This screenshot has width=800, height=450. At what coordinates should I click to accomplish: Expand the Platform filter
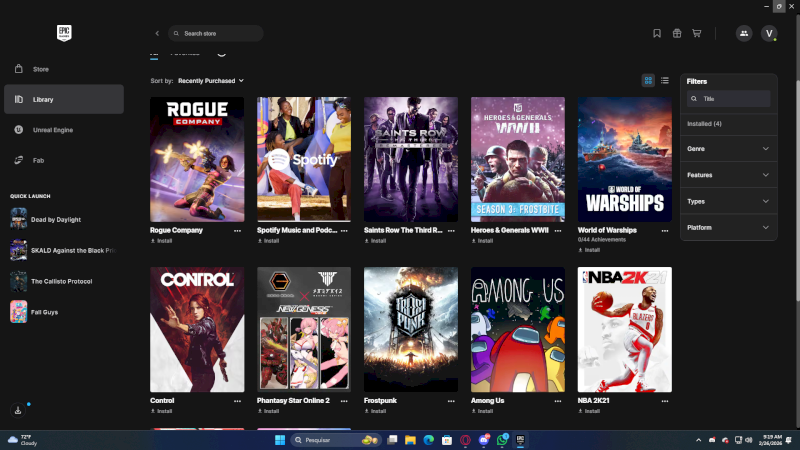[x=729, y=228]
